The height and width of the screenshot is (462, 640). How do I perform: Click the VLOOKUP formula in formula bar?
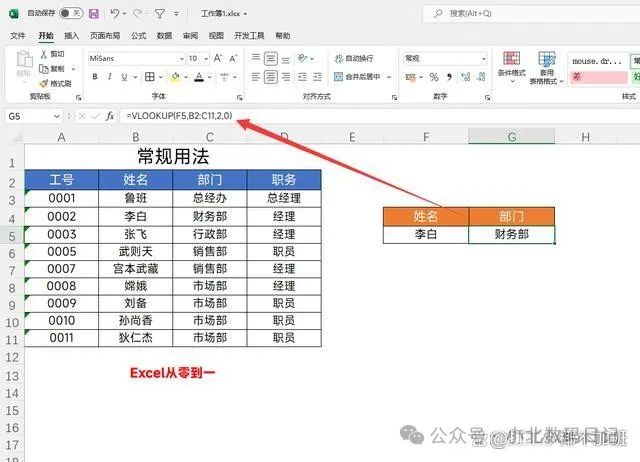pos(179,116)
